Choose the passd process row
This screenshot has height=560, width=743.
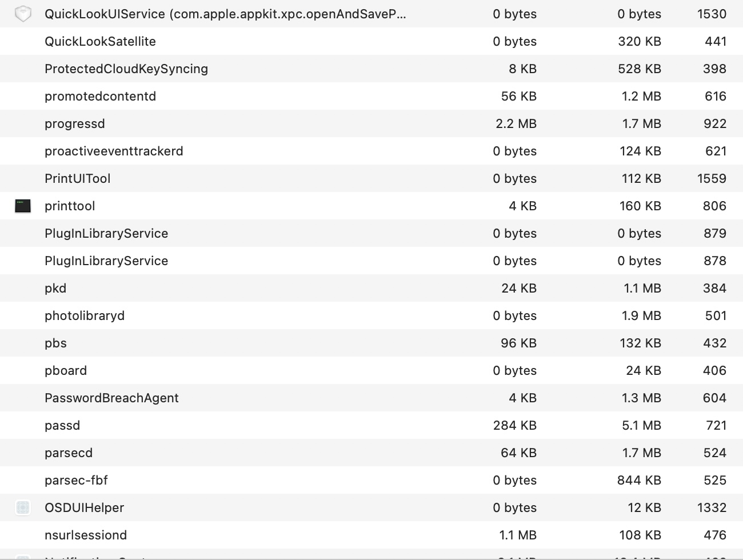(x=62, y=425)
